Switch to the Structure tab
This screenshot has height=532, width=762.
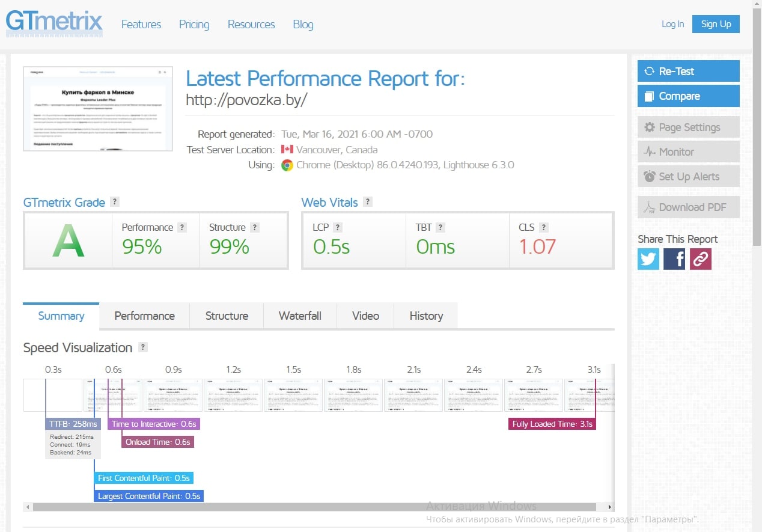(x=227, y=316)
